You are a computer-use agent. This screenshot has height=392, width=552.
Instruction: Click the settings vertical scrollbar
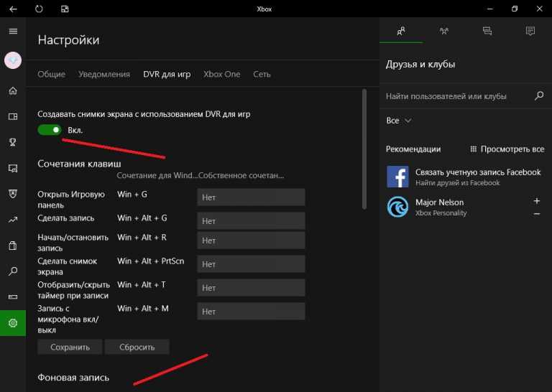[x=364, y=149]
